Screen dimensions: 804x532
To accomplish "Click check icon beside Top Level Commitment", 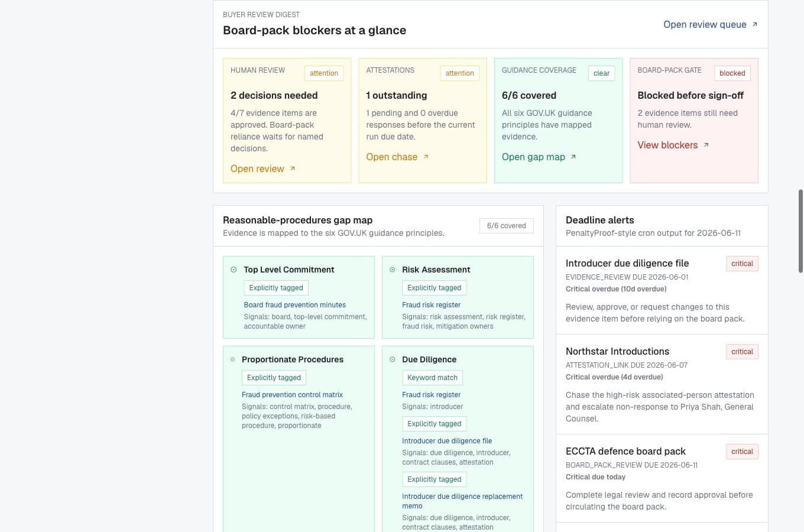I will (234, 270).
